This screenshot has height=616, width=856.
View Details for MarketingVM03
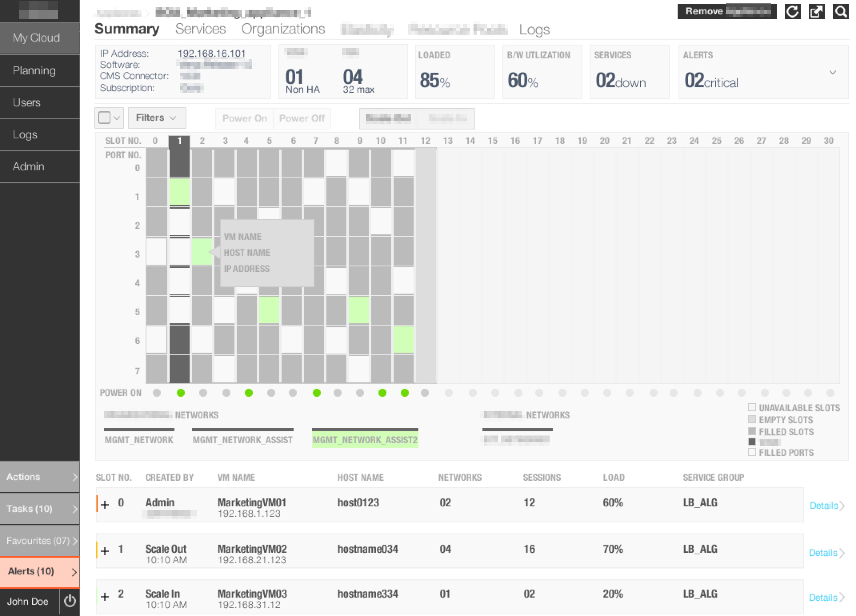click(824, 598)
